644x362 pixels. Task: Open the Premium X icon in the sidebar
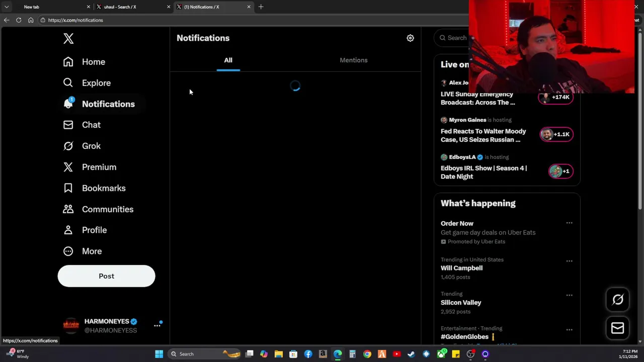point(68,167)
